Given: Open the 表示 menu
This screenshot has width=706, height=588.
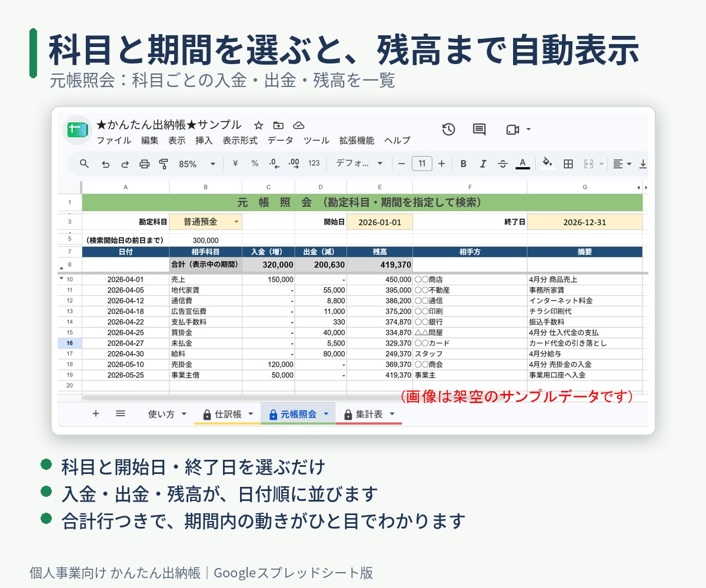Looking at the screenshot, I should (176, 141).
